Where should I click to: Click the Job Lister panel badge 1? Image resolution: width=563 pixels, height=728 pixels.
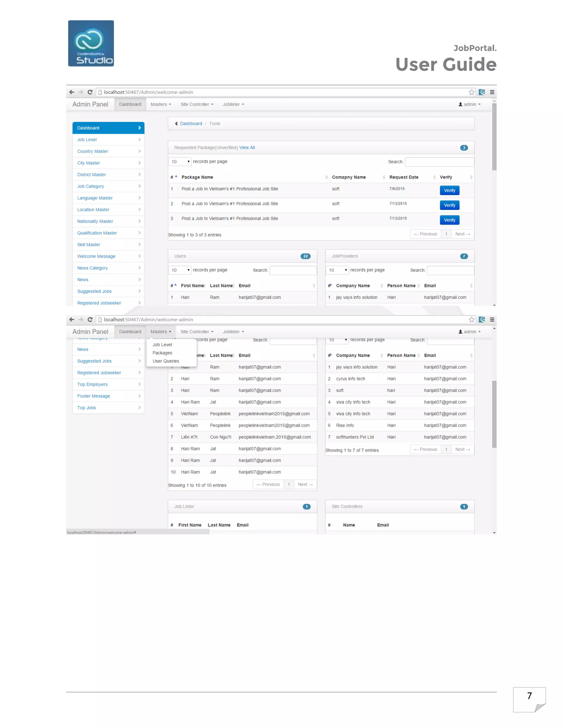(307, 507)
